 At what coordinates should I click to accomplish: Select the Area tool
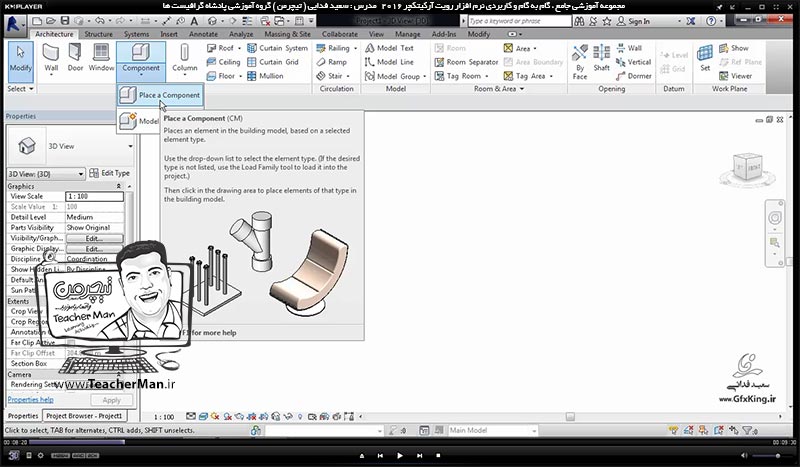click(517, 48)
